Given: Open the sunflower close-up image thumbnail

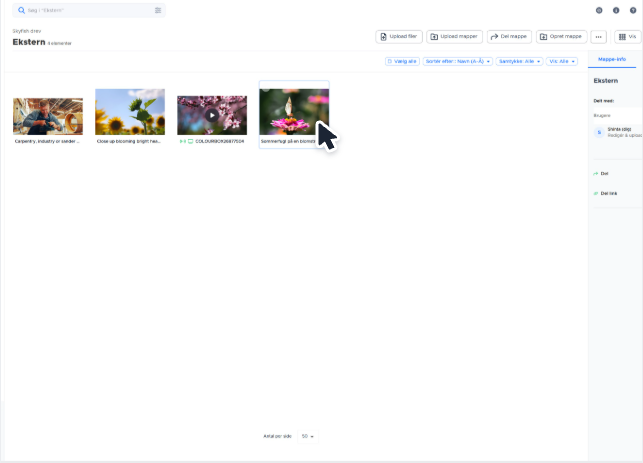Looking at the screenshot, I should [x=130, y=112].
